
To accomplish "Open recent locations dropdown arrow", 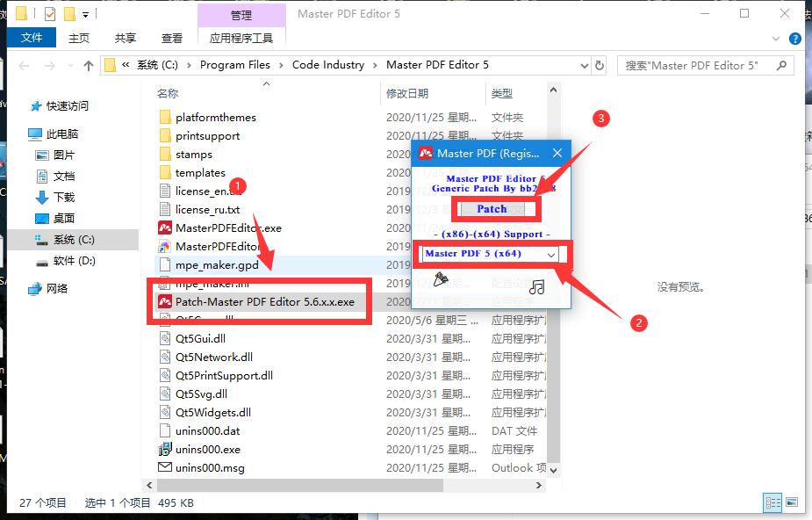I will pos(70,66).
